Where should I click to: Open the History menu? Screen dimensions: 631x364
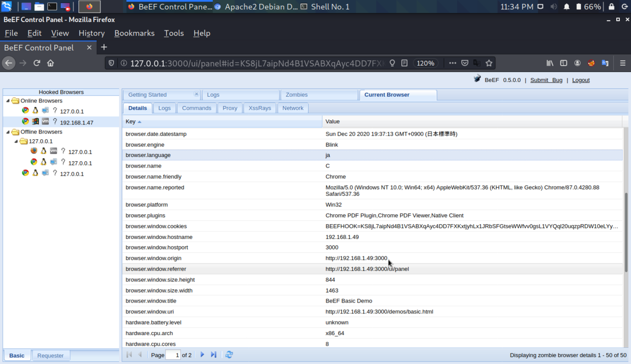tap(91, 33)
